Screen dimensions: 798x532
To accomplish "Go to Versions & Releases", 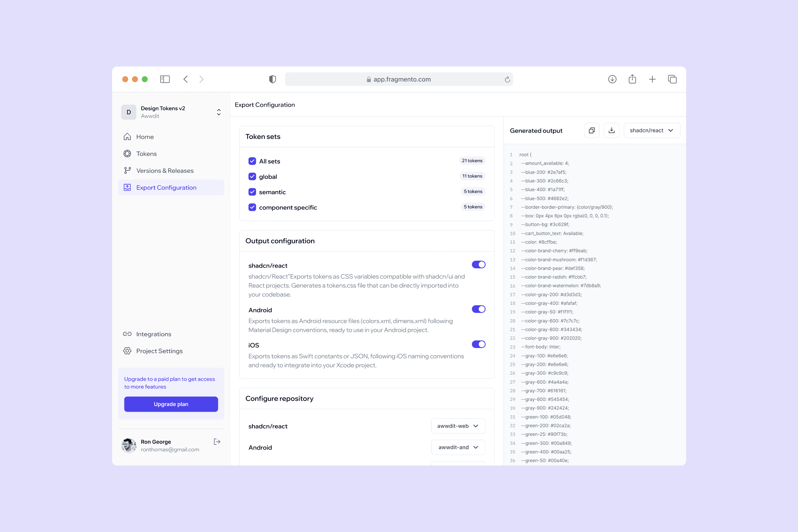I will click(165, 171).
